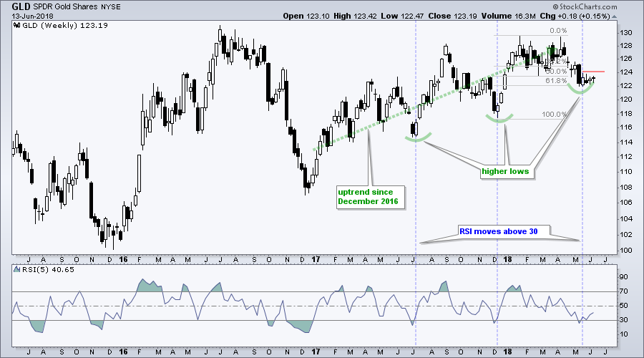Screen dimensions: 644x358
Task: Click the Close 123.19 value
Action: pos(452,16)
